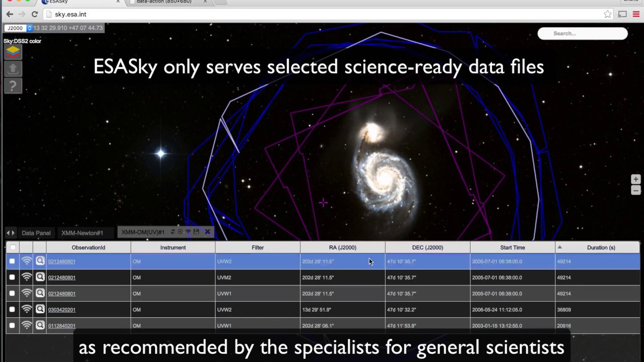Click the Search field on the sky map
Viewport: 644px width, 362px height.
(x=583, y=34)
